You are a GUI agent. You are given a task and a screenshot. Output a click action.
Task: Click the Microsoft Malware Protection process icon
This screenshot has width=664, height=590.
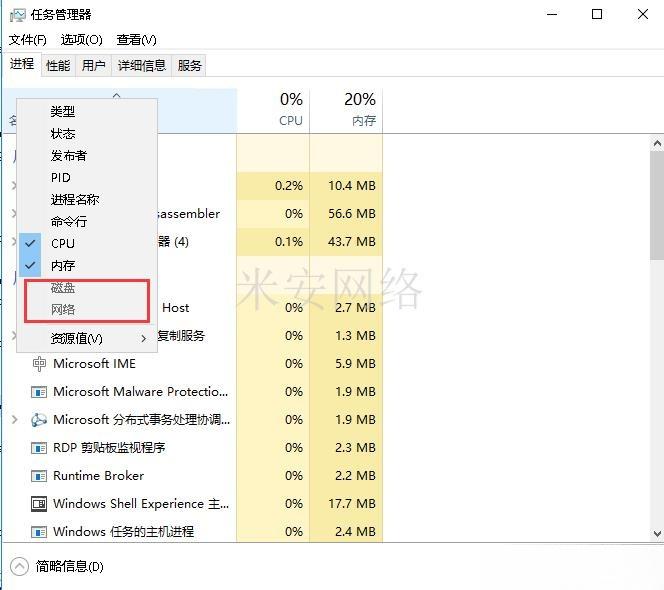coord(40,392)
